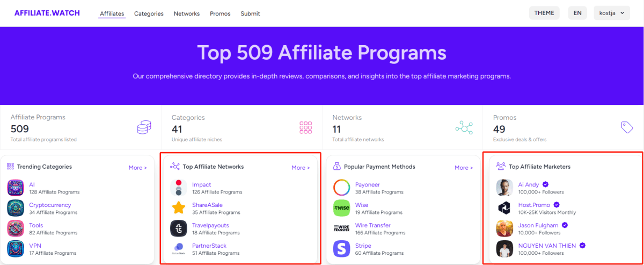This screenshot has height=265, width=644.
Task: Click the Trending Categories header icon
Action: pyautogui.click(x=11, y=167)
